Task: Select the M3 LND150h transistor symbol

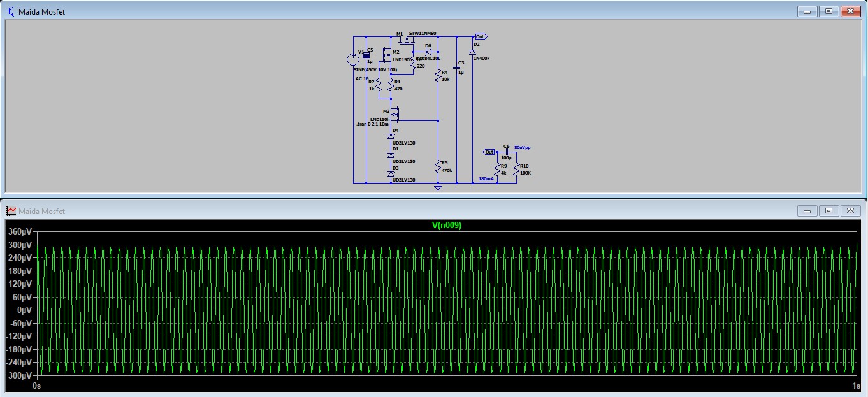Action: (x=394, y=115)
